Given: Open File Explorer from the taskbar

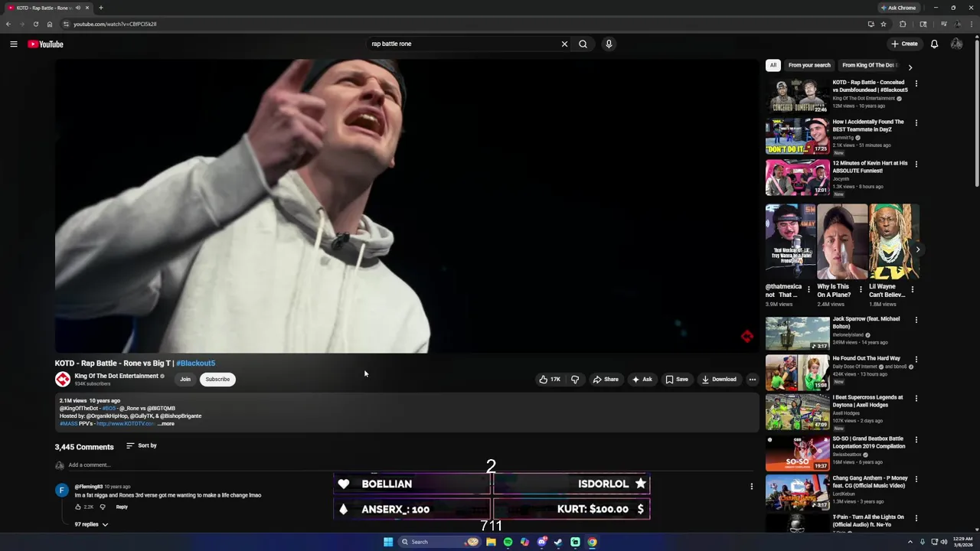Looking at the screenshot, I should tap(491, 542).
